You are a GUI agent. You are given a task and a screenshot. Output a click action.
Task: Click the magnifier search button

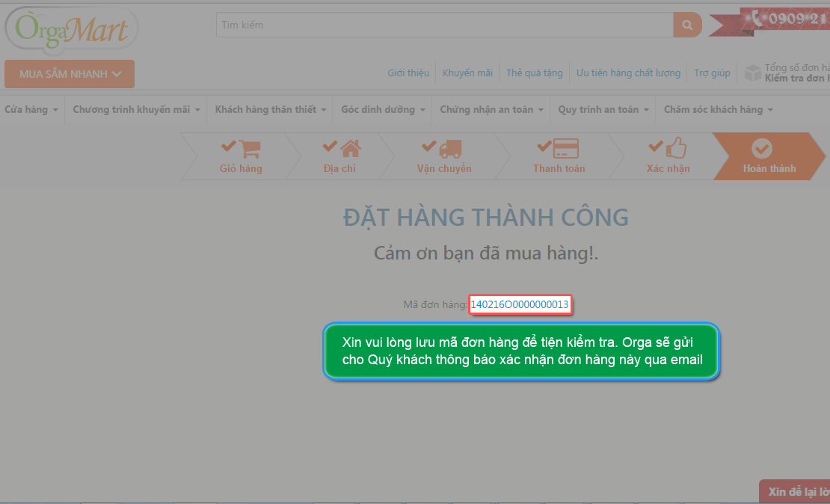pos(687,25)
